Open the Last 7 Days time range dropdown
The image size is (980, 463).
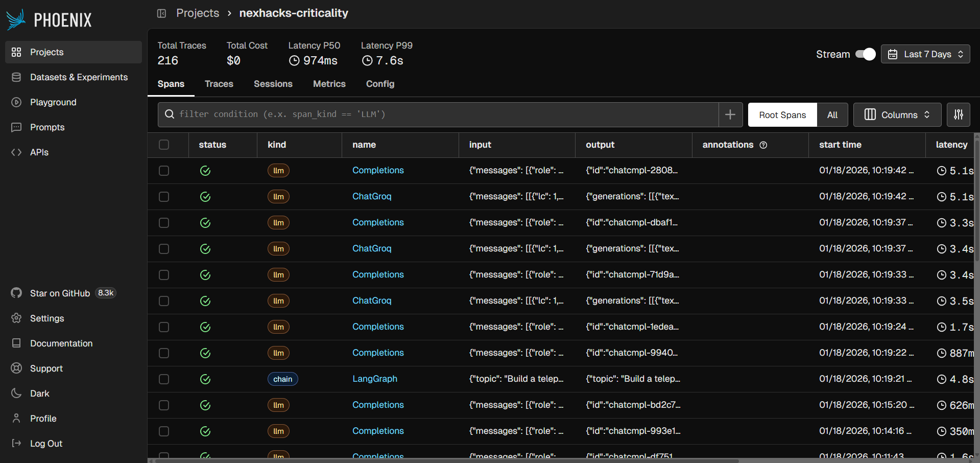pos(925,54)
